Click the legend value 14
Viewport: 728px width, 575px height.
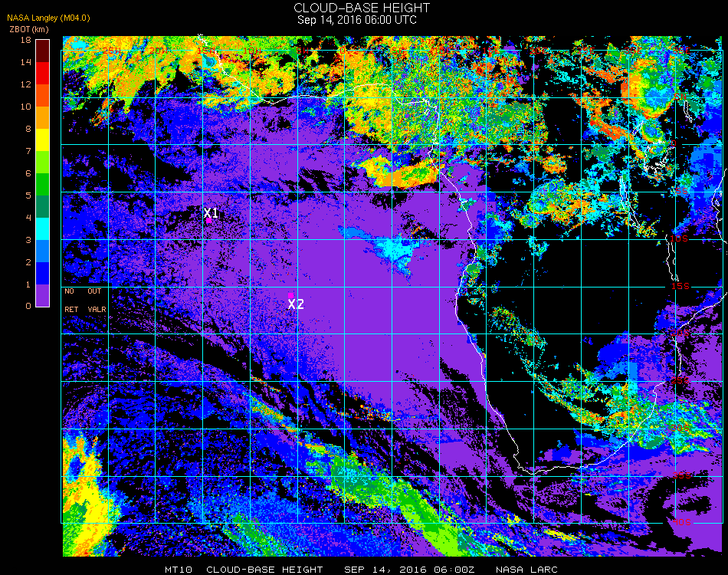pos(25,62)
